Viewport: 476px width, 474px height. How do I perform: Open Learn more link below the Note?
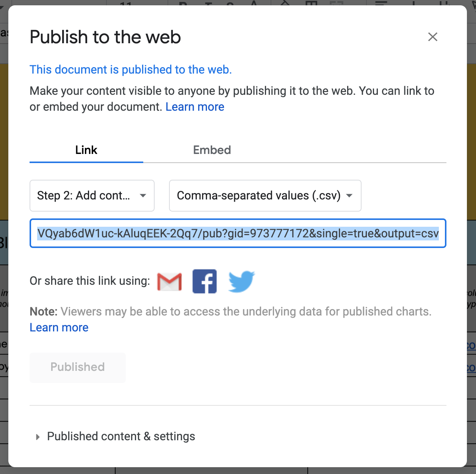pos(59,328)
